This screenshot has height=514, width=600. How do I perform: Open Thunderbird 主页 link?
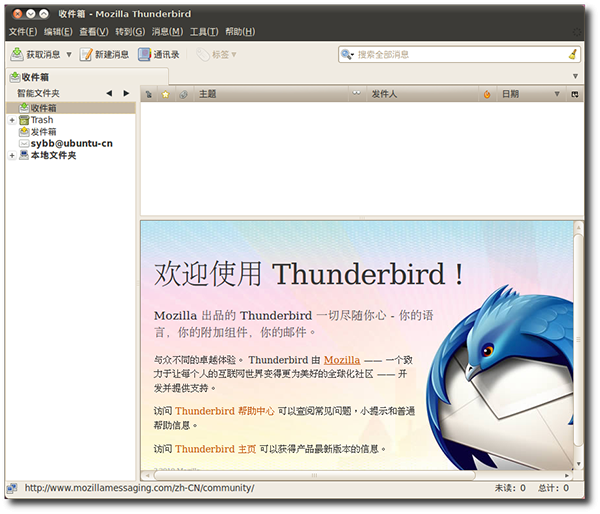pos(215,449)
